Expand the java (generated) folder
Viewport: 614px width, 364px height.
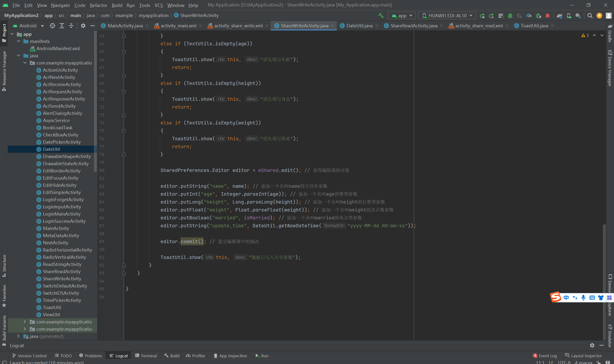point(18,336)
